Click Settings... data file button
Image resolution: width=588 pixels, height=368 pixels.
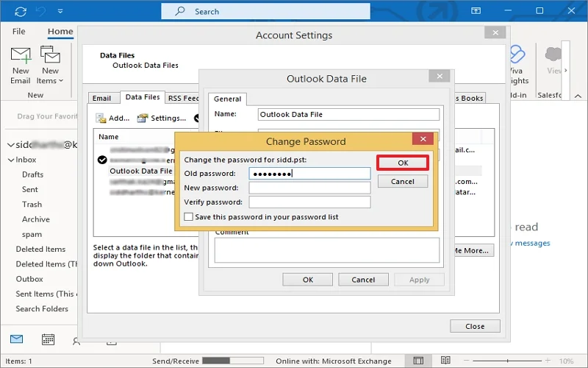[x=162, y=118]
